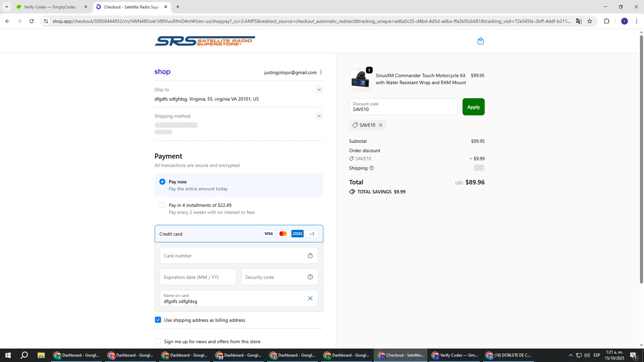
Task: Open Google Translate page icon
Action: point(579,21)
